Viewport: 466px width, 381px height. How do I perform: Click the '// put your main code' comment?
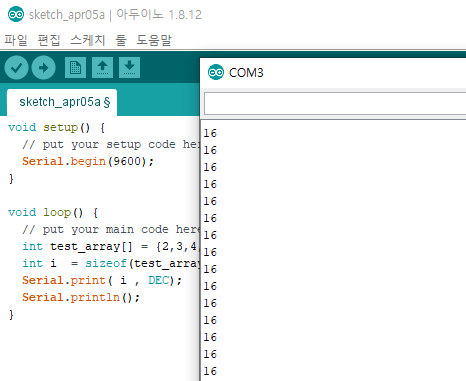(110, 229)
